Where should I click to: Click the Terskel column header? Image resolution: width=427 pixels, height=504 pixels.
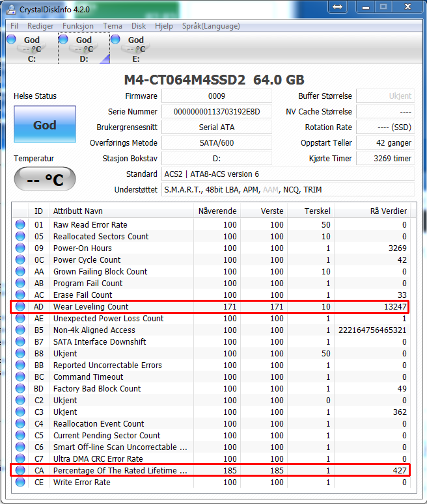(x=311, y=211)
